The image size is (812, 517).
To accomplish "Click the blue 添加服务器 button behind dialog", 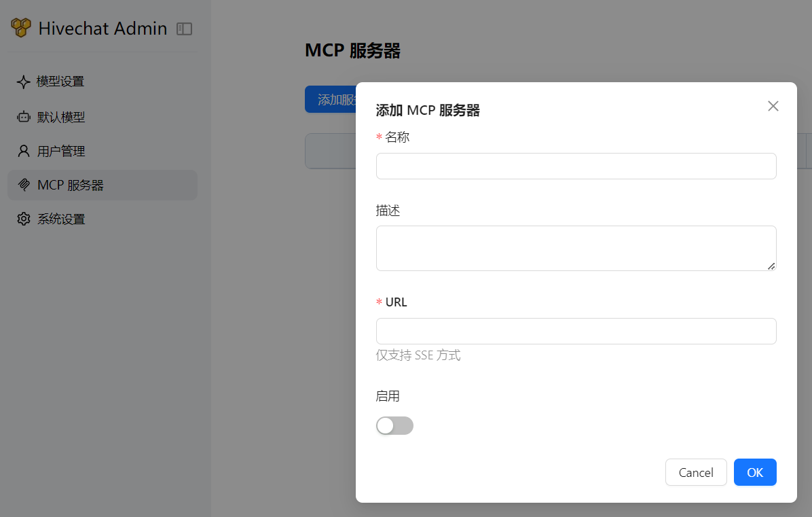I will pyautogui.click(x=331, y=99).
